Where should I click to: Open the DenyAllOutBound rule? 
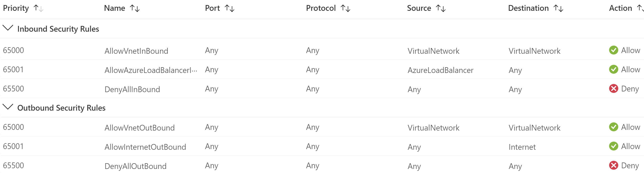(x=135, y=166)
